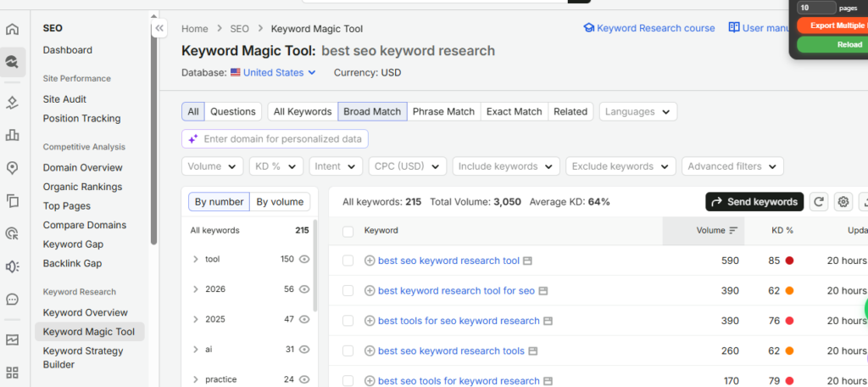Select the Questions tab
Image resolution: width=868 pixels, height=387 pixels.
[x=233, y=111]
